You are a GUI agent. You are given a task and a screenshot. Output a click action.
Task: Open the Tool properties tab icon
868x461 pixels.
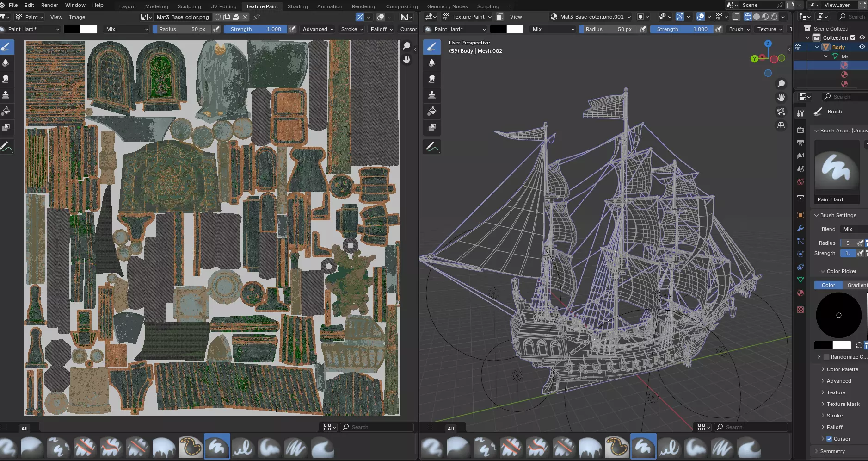(800, 113)
